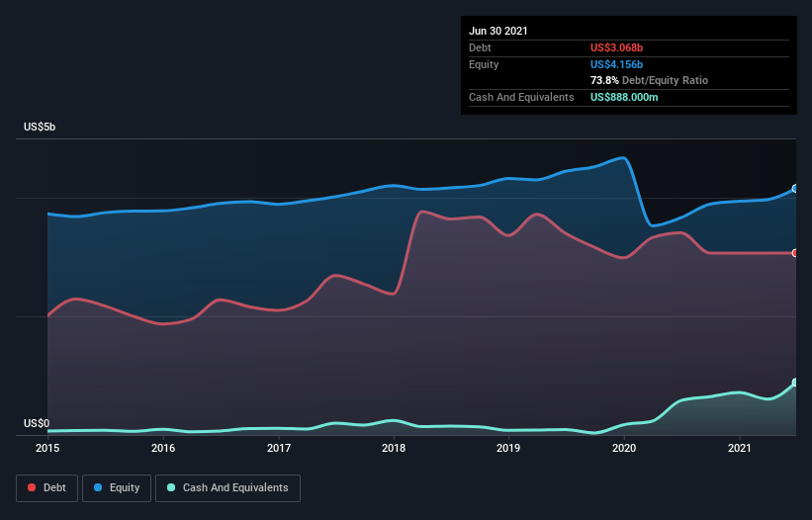Select the Equity endpoint marker at Jun 2021

point(795,189)
